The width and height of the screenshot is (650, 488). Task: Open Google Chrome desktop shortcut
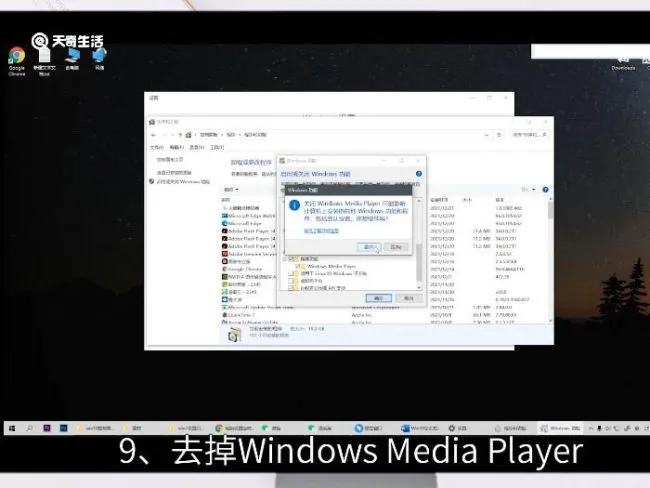pyautogui.click(x=17, y=61)
